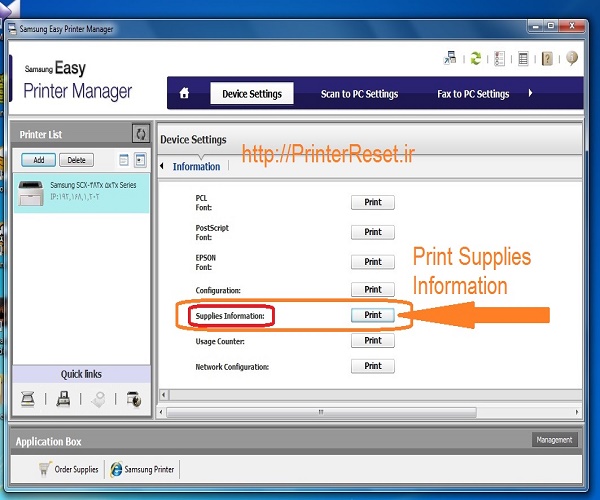The image size is (600, 500).
Task: Click the information bubble icon at top right
Action: 572,58
